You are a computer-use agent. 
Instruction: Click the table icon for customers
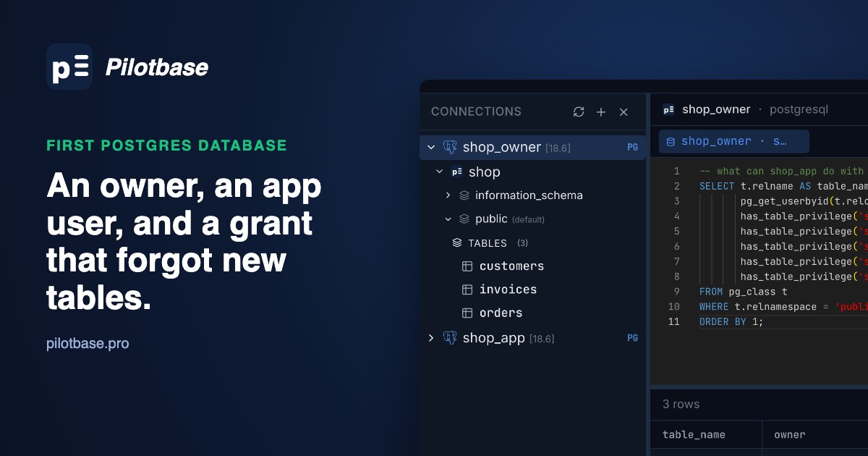(467, 266)
